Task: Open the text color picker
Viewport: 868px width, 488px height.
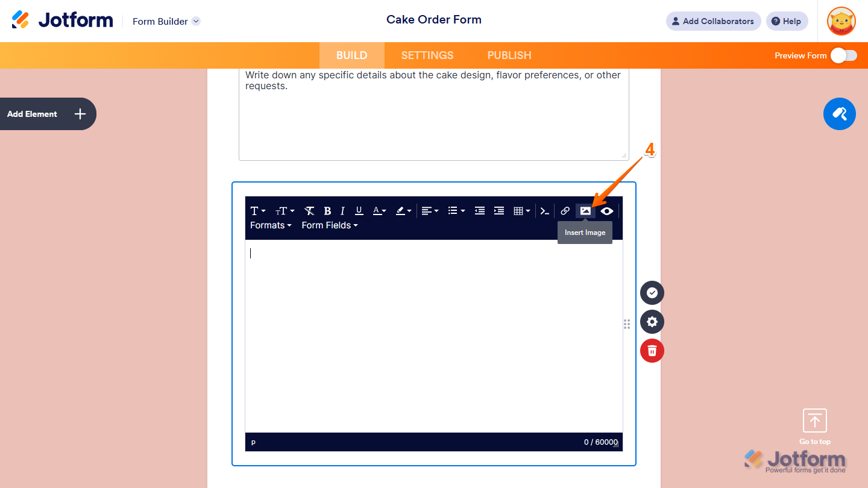Action: point(378,211)
